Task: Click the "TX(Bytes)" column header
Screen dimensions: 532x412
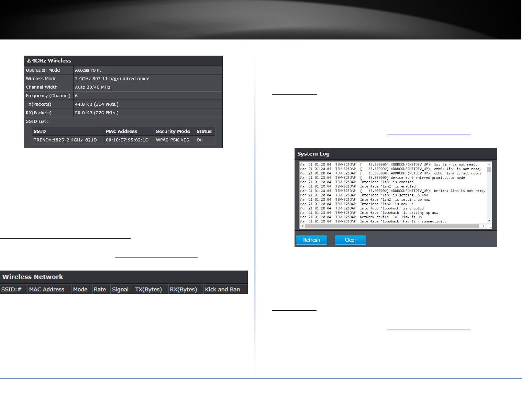Action: pos(151,289)
